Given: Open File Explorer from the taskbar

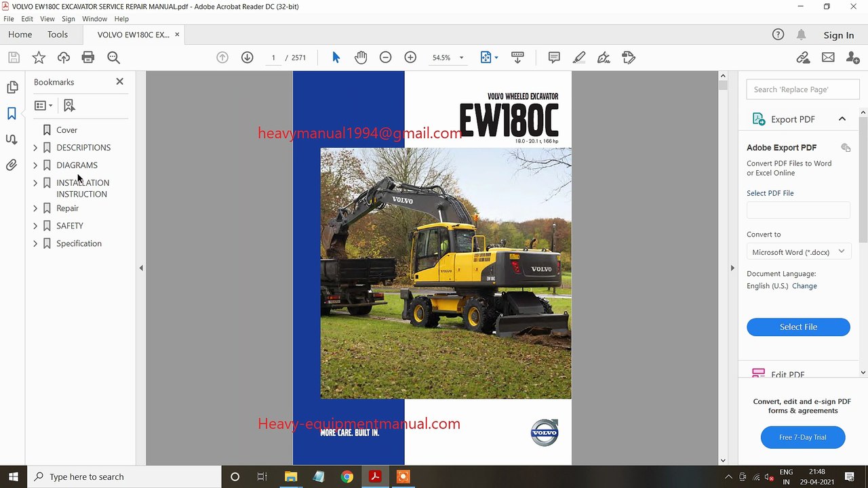Looking at the screenshot, I should (291, 476).
